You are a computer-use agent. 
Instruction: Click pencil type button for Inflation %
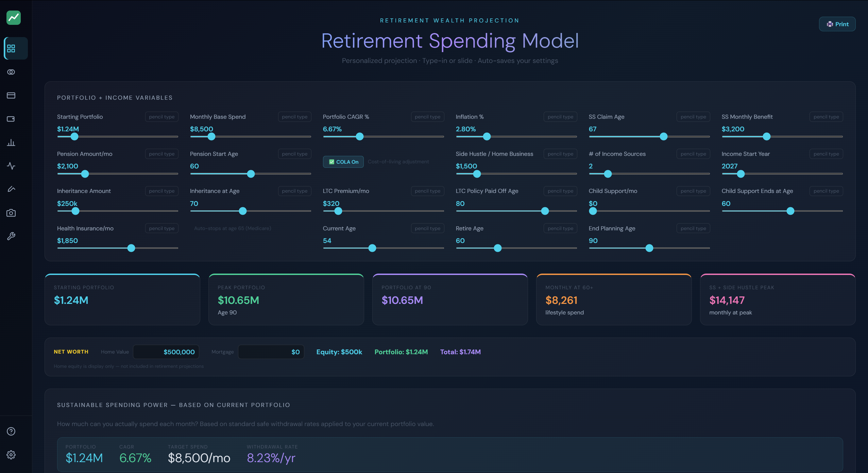click(x=560, y=117)
